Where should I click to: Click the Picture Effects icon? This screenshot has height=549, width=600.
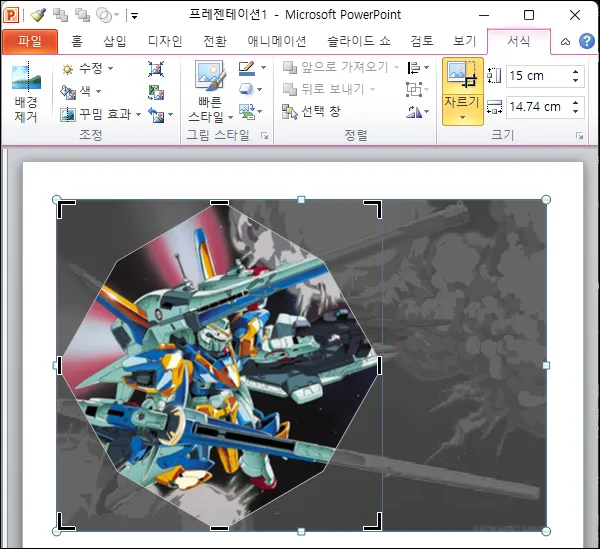tap(246, 90)
